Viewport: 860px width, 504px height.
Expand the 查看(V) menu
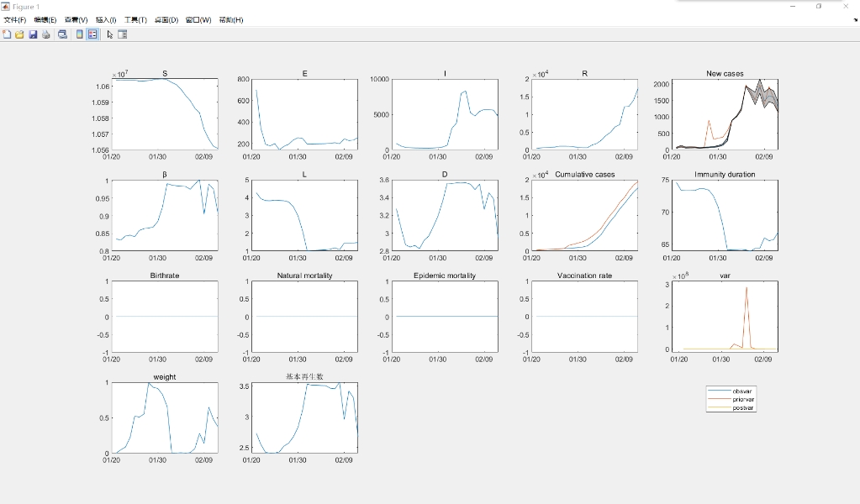[x=77, y=19]
